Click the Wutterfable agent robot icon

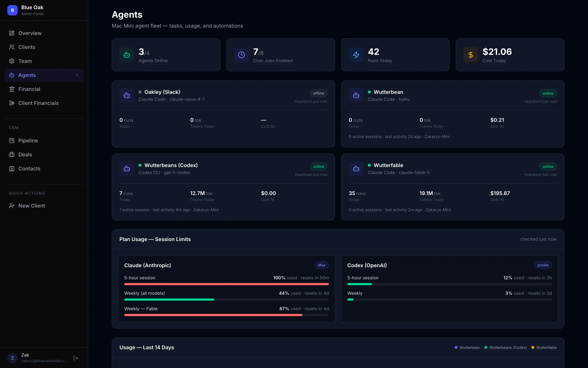point(356,169)
